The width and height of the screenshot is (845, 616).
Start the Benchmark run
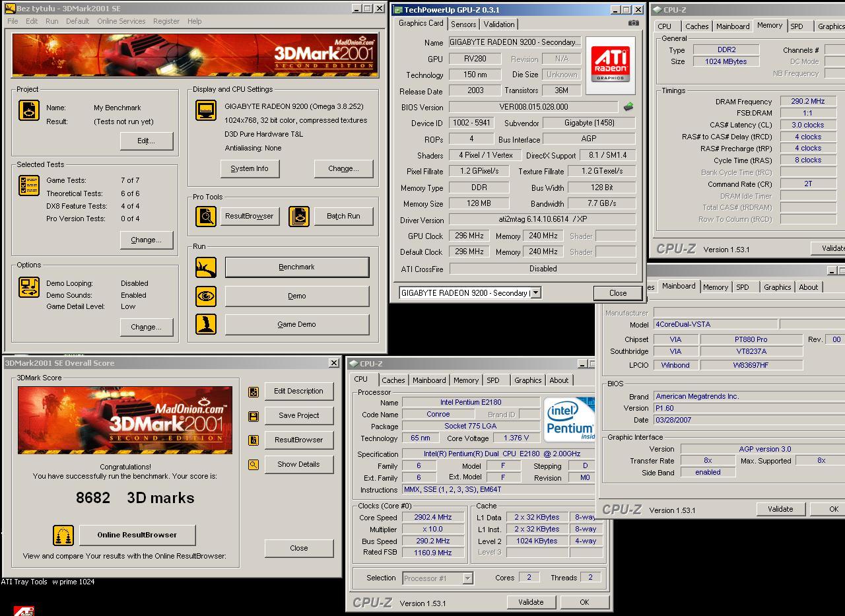(296, 267)
